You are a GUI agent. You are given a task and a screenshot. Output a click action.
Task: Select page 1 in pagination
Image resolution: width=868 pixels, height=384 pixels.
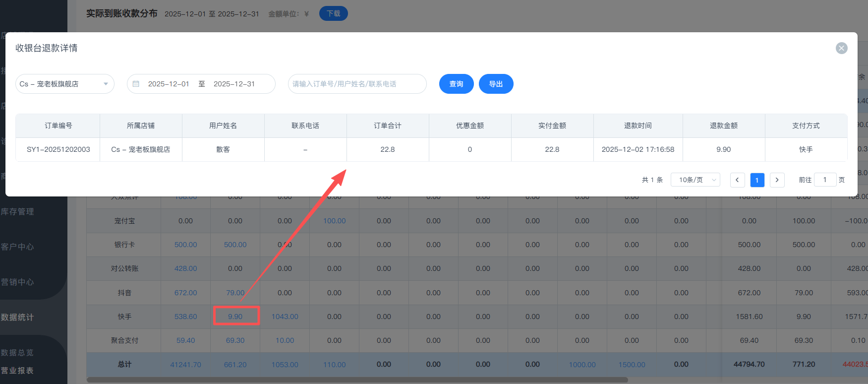click(757, 180)
